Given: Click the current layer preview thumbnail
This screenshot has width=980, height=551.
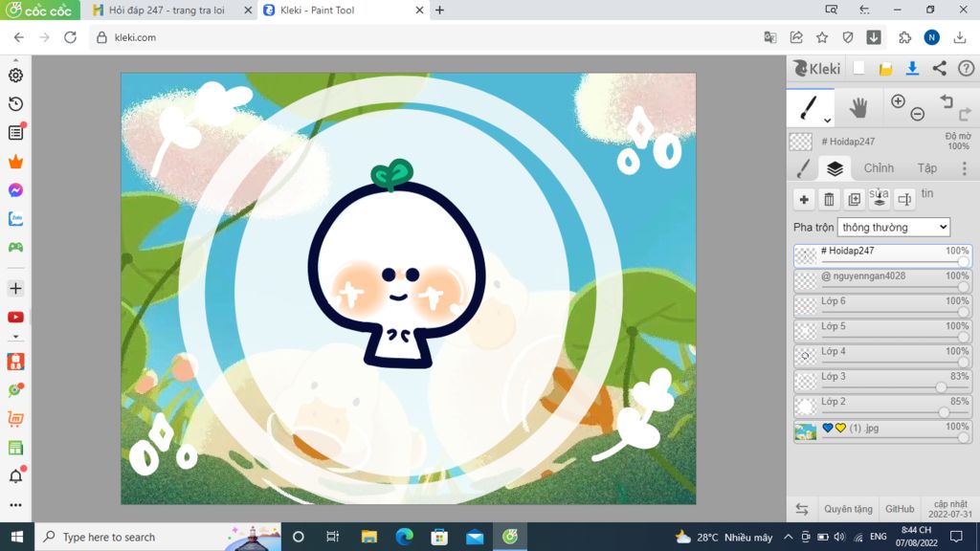Looking at the screenshot, I should [x=801, y=142].
